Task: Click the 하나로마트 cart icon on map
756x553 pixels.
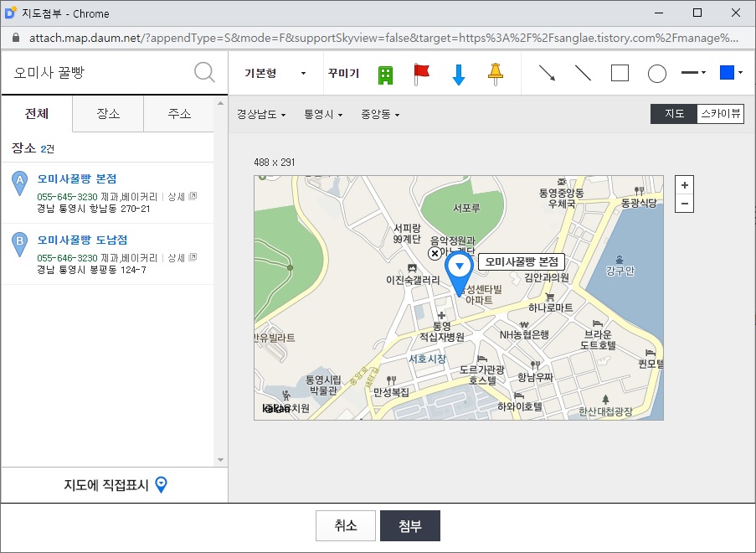Action: tap(549, 297)
